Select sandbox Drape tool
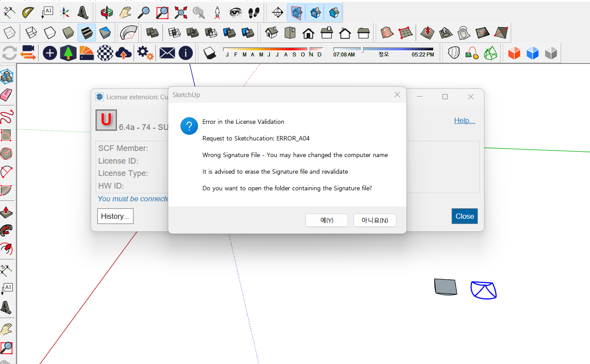The width and height of the screenshot is (590, 364). 464,32
